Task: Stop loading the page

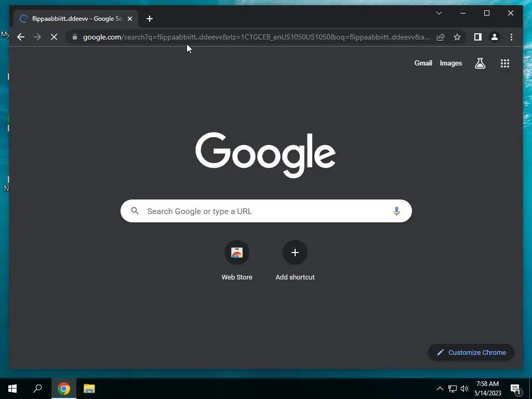Action: click(x=54, y=37)
